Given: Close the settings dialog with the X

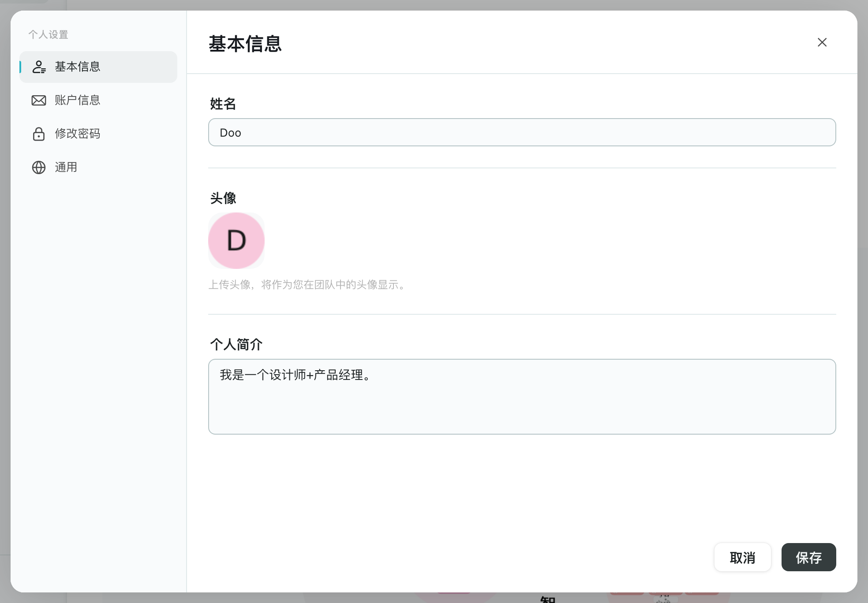Looking at the screenshot, I should [x=822, y=42].
